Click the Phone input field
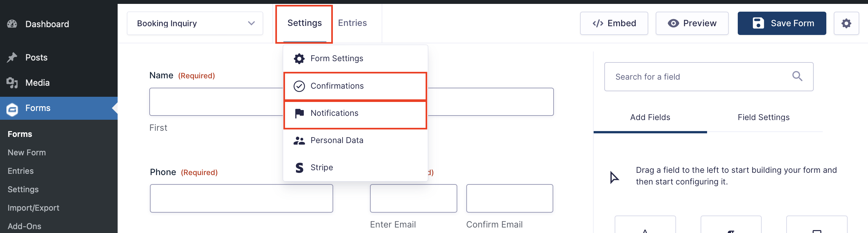 click(x=241, y=198)
